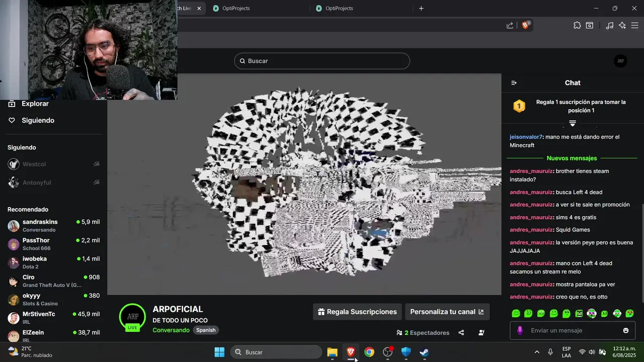Viewport: 644px width, 362px height.
Task: Click andres_mauruiz on the Squid Games message
Action: (531, 230)
